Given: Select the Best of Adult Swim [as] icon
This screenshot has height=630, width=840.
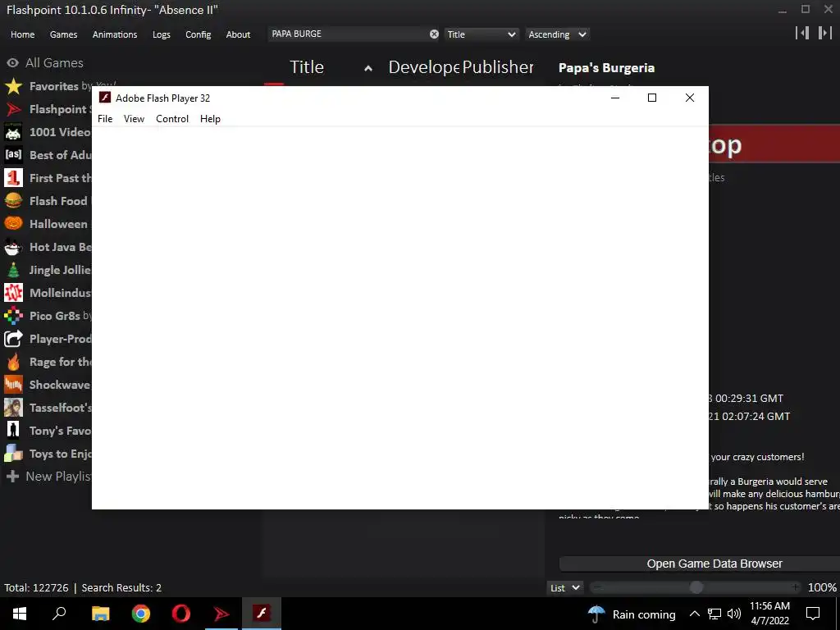Looking at the screenshot, I should coord(13,155).
